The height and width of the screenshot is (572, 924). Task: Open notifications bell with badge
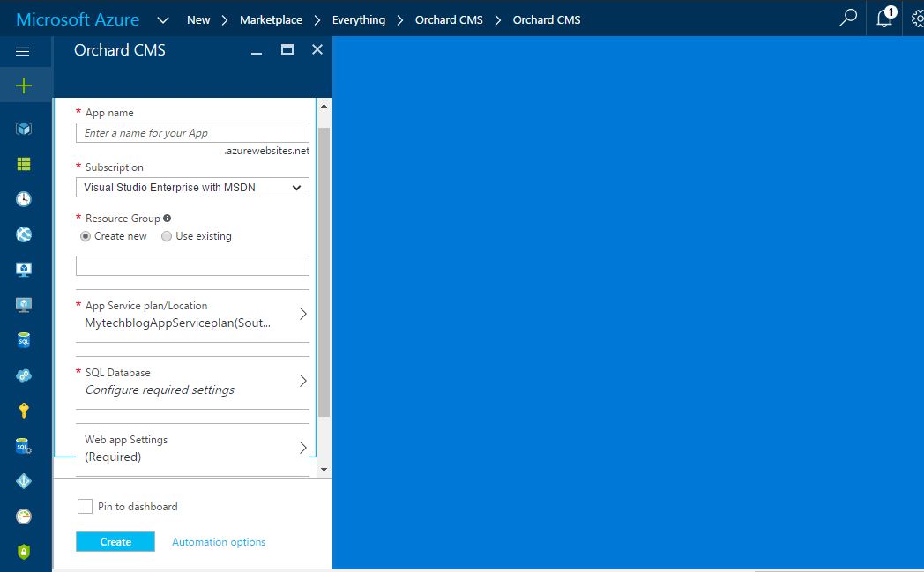point(884,18)
